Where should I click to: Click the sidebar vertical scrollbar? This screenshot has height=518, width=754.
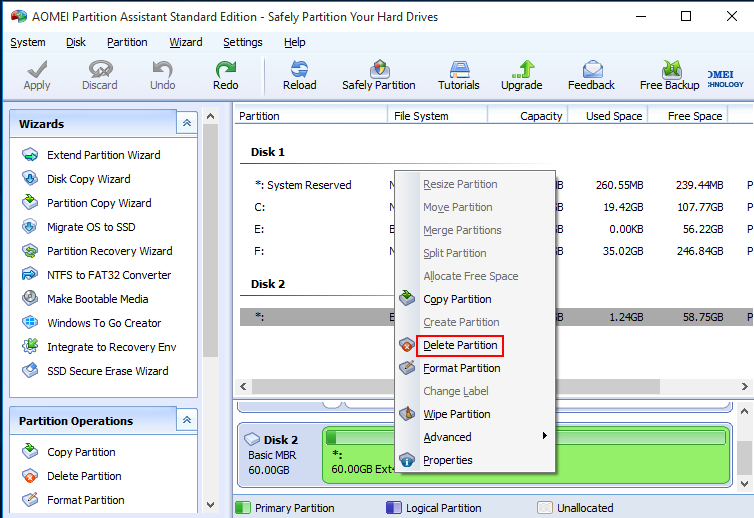(x=210, y=240)
